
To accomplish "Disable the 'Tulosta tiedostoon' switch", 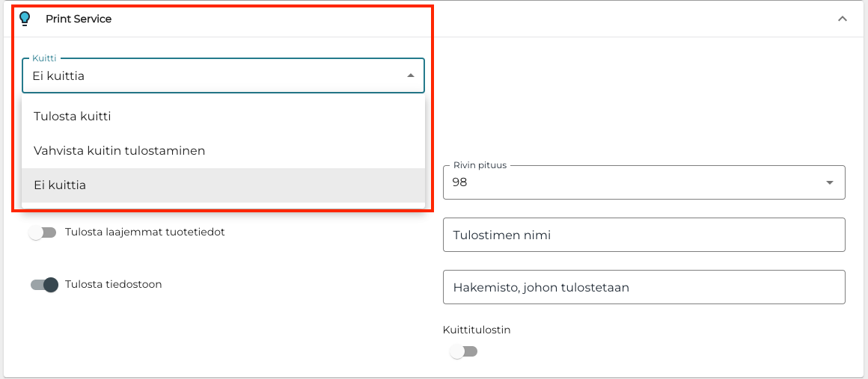I will coord(44,285).
